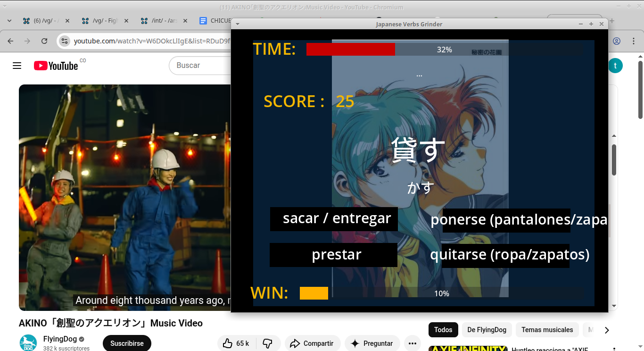Minimize the Japanese Verbs Grinder window

581,24
